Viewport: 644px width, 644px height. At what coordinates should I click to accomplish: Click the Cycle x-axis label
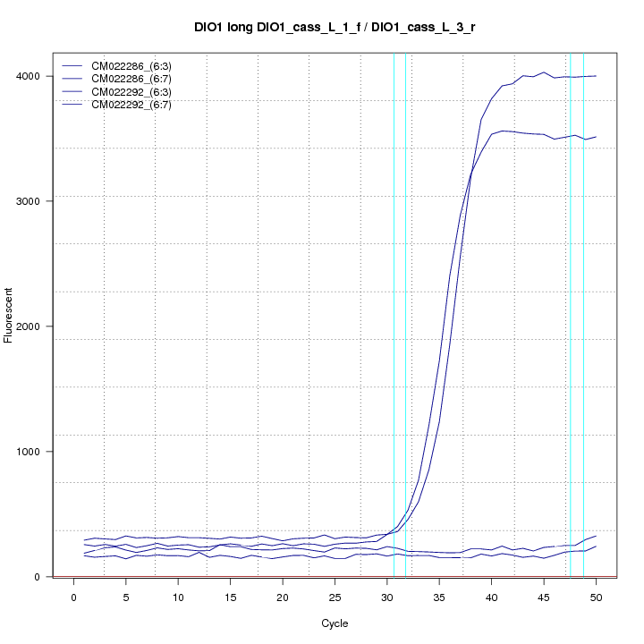335,623
